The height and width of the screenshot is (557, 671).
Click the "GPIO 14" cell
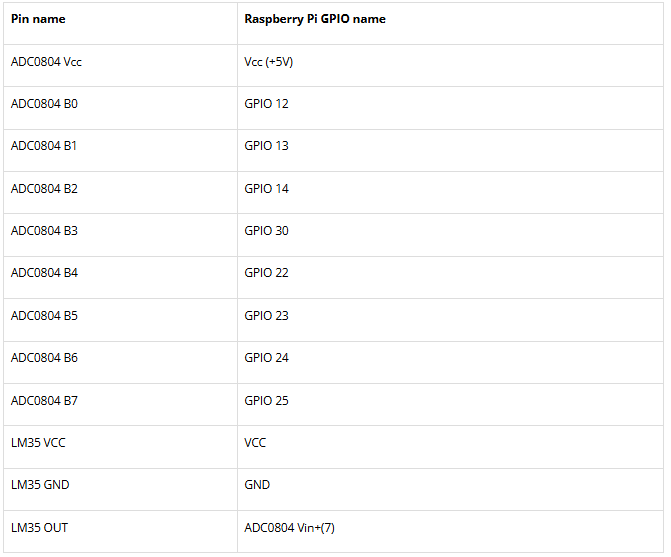[x=266, y=189]
